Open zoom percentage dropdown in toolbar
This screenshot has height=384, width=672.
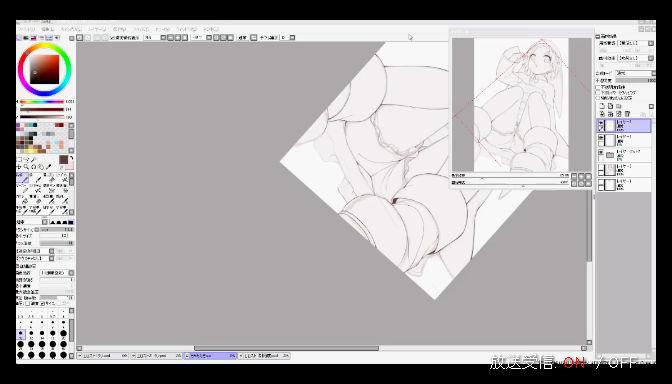tap(163, 38)
